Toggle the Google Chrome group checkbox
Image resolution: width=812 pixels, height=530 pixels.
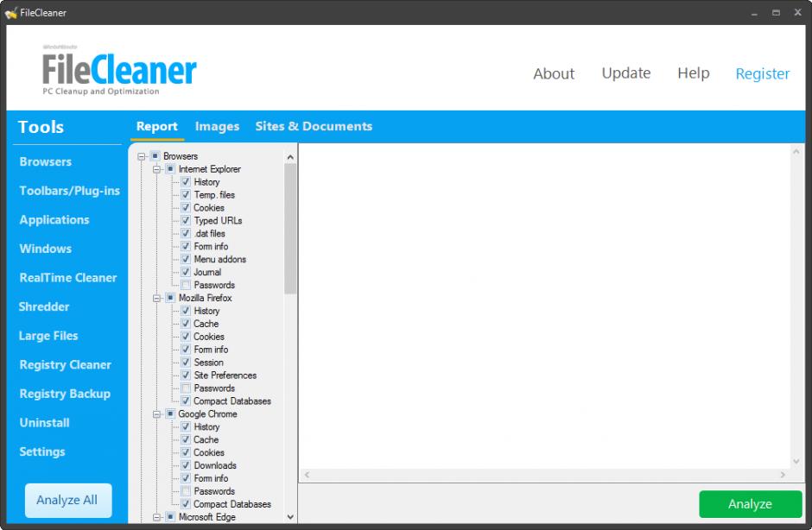click(x=170, y=413)
